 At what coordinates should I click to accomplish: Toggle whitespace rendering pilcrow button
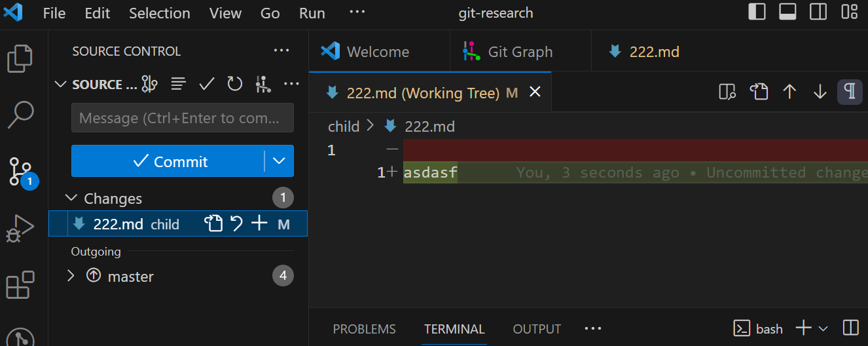click(x=849, y=92)
